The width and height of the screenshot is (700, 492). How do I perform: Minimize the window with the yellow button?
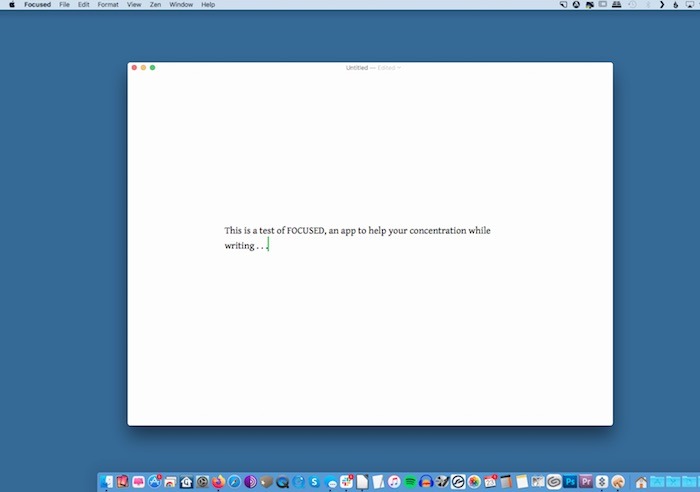pyautogui.click(x=143, y=67)
